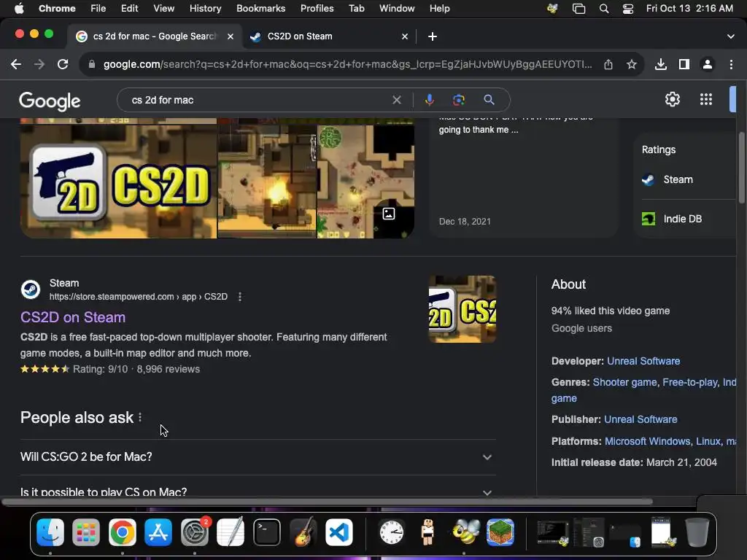Screen dimensions: 747x560
Task: Clear the search box with the X
Action: pyautogui.click(x=396, y=100)
